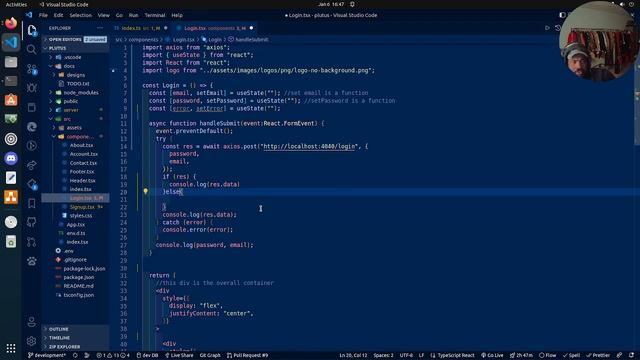Screen dimensions: 640x360
Task: Expand the designs folder
Action: (76, 75)
